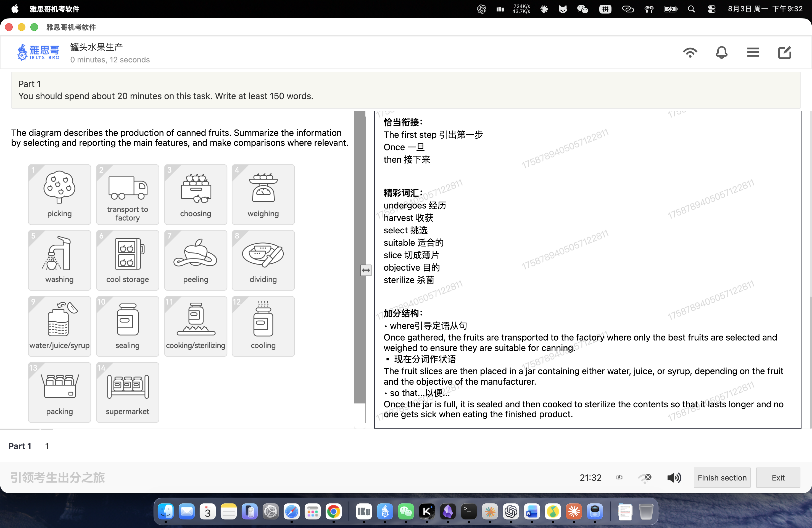Click the title 罐头水果生产
The width and height of the screenshot is (812, 528).
click(x=97, y=47)
